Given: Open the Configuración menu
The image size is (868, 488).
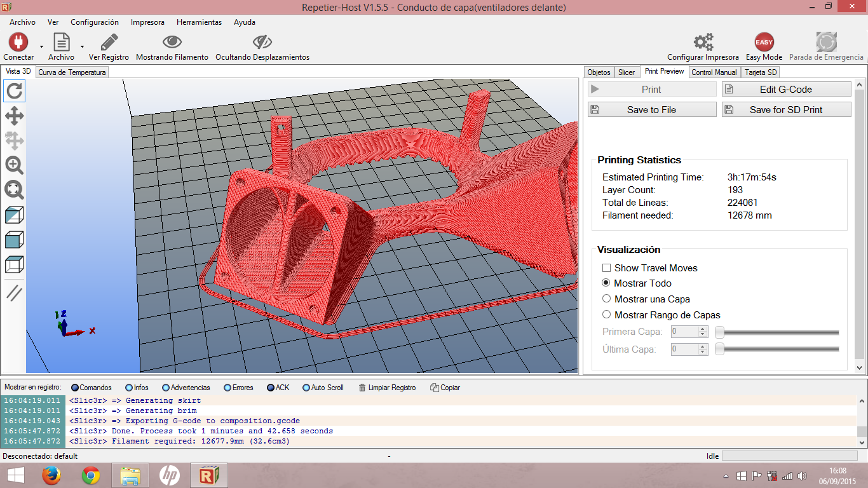Looking at the screenshot, I should coord(95,22).
